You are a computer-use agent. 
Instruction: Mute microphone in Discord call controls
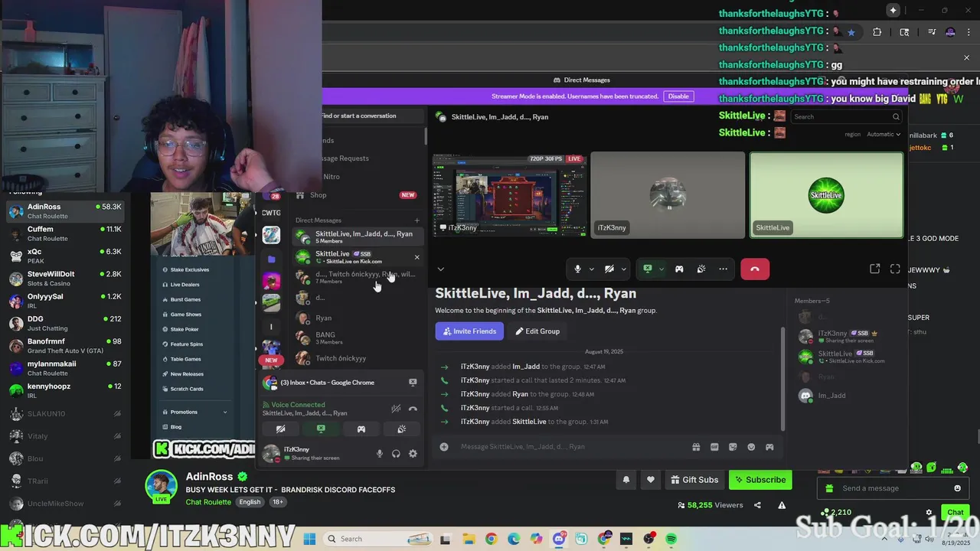coord(578,269)
